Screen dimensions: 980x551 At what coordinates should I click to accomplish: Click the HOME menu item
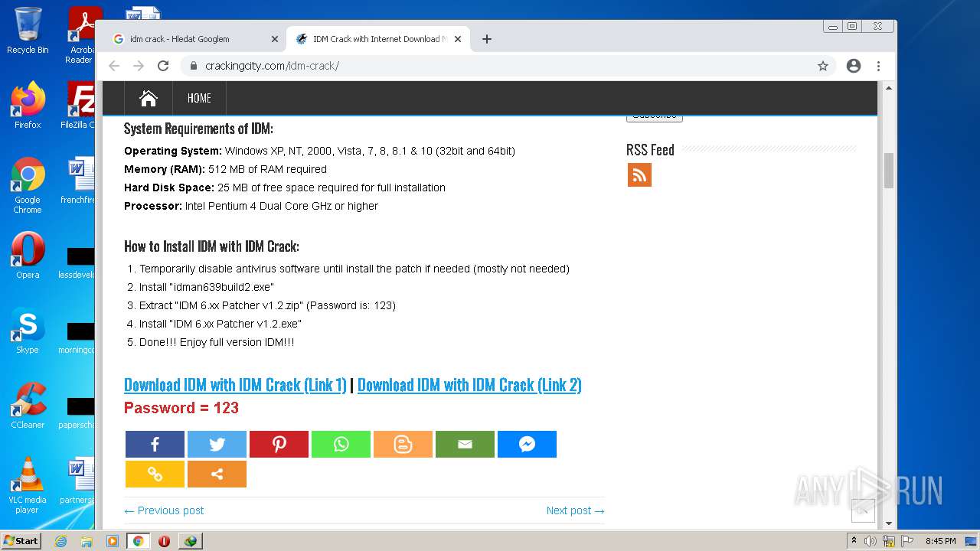(x=199, y=98)
